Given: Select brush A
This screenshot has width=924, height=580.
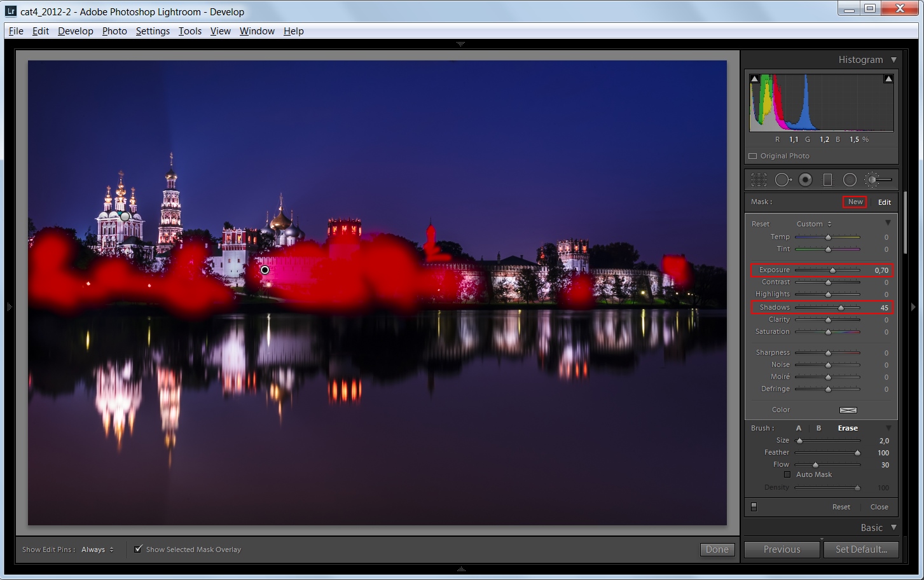Looking at the screenshot, I should click(799, 428).
